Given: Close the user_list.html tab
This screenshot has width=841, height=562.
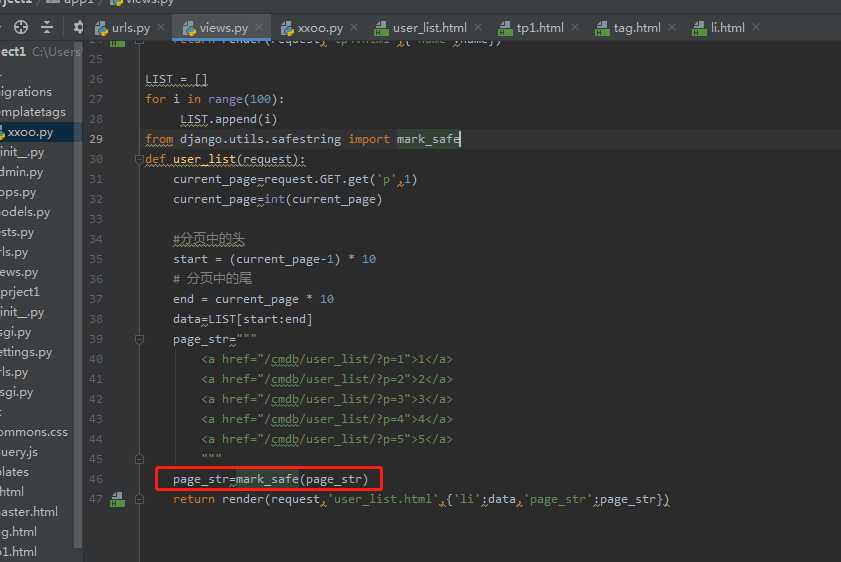Looking at the screenshot, I should [x=478, y=27].
